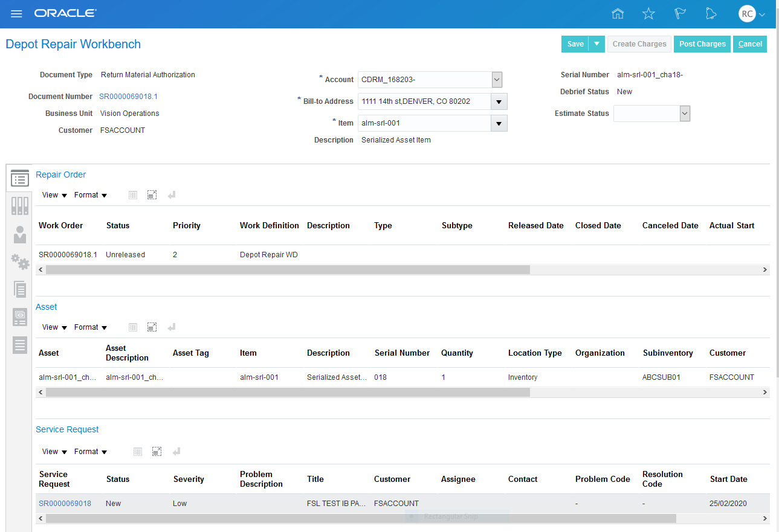The width and height of the screenshot is (779, 532).
Task: Click the Save button
Action: (575, 44)
